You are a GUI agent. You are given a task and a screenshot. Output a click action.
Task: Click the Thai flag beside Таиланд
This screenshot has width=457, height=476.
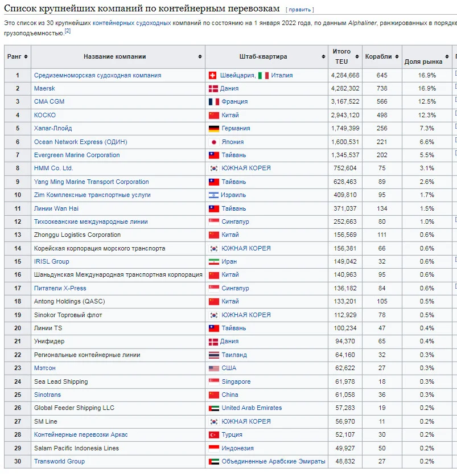coord(214,355)
